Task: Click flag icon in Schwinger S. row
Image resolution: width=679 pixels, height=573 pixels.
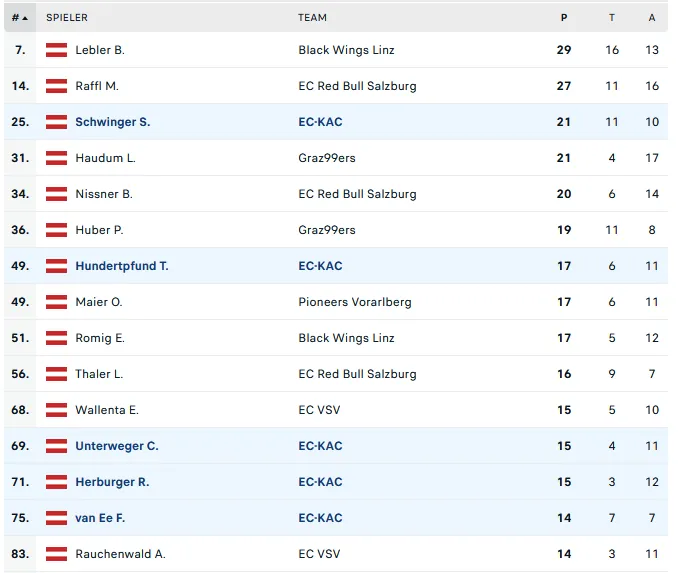Action: pos(56,122)
